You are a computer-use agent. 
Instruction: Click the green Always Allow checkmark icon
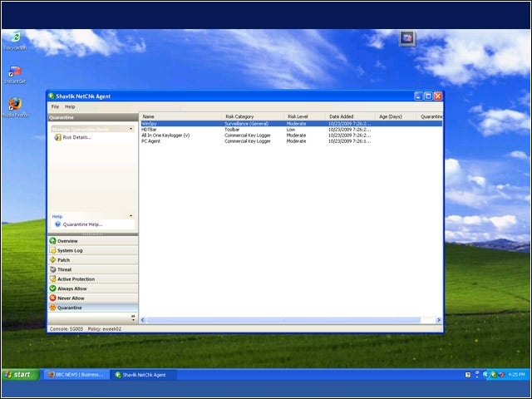[x=52, y=288]
